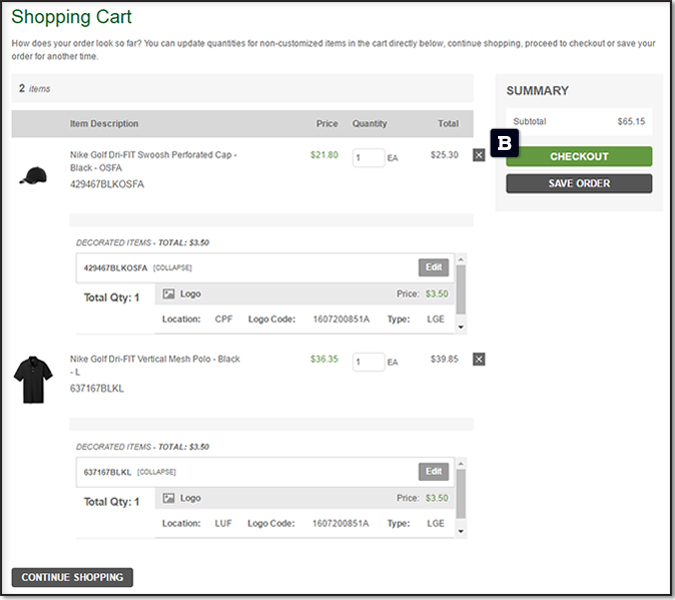Click the Logo image icon for the polo
This screenshot has width=675, height=600.
[169, 498]
